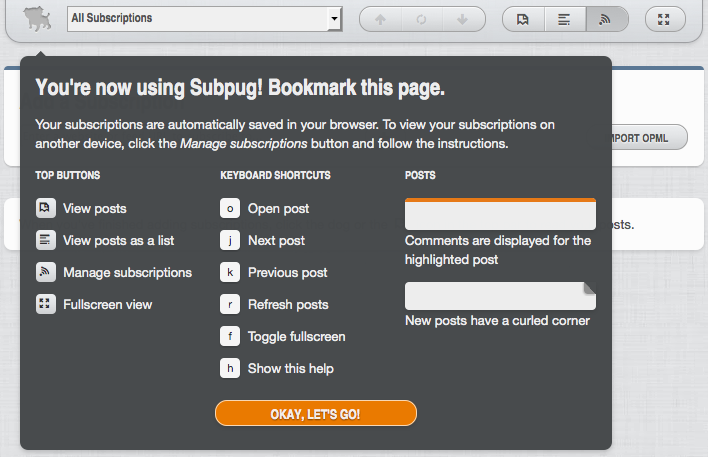Click the curled-corner sample post
The height and width of the screenshot is (457, 708).
point(500,296)
